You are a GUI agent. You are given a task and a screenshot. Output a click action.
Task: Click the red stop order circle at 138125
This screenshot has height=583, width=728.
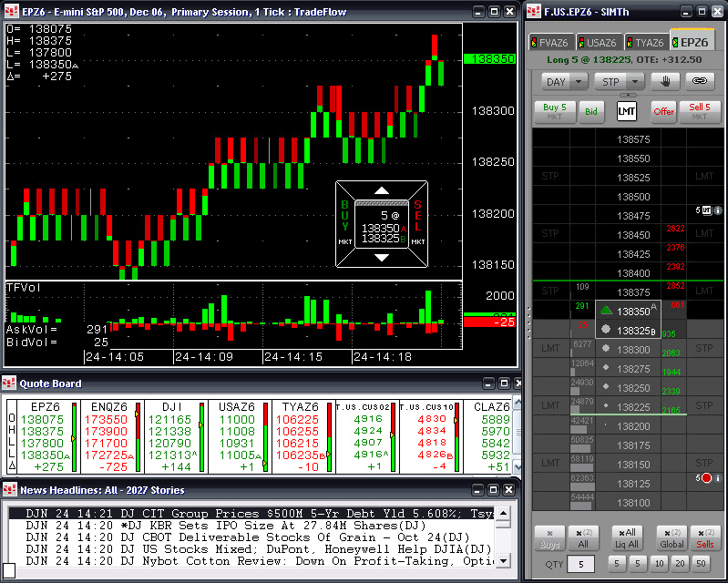[707, 477]
